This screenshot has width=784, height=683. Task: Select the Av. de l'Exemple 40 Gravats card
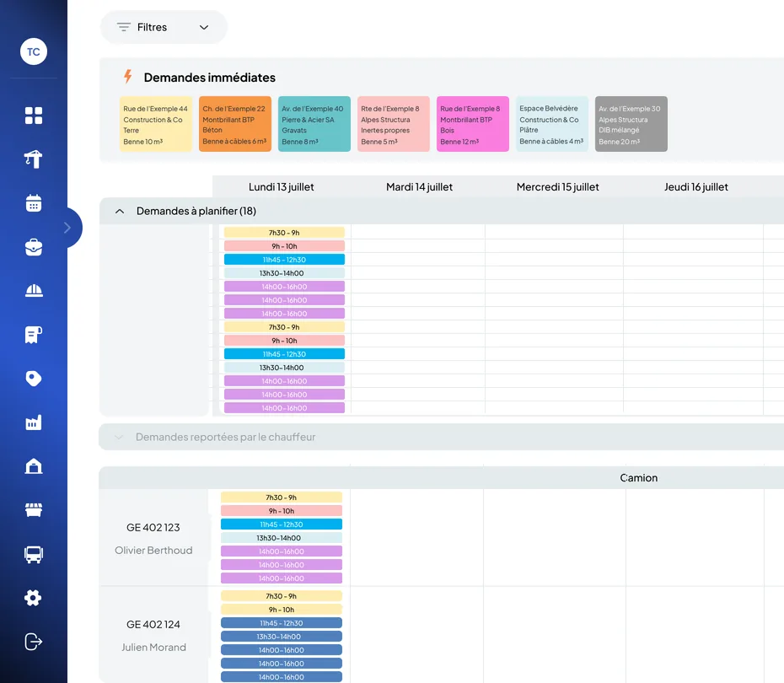click(x=314, y=124)
